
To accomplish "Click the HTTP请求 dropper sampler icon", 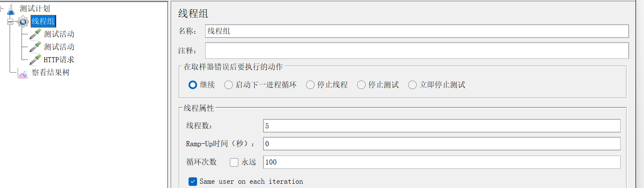I will click(35, 60).
